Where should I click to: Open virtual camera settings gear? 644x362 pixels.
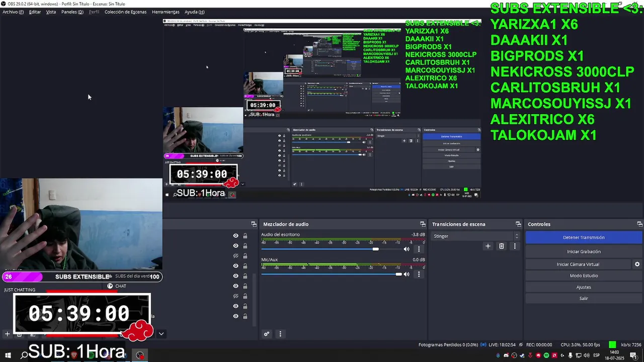point(637,264)
